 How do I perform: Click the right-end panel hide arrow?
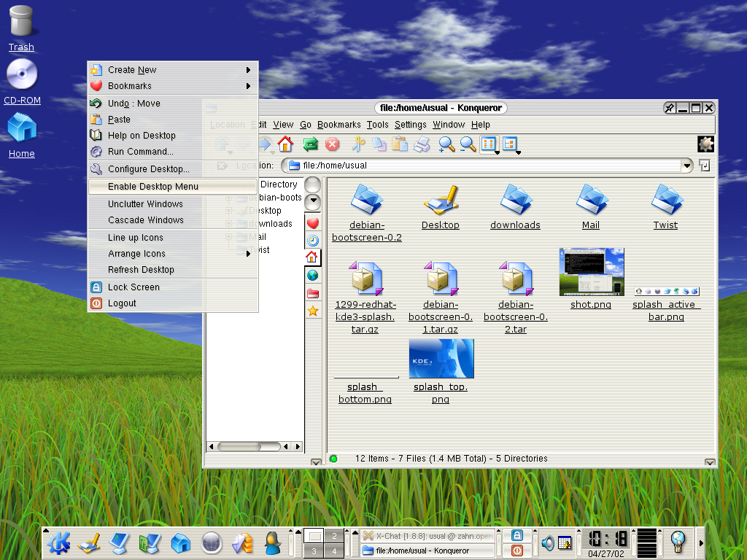[701, 542]
